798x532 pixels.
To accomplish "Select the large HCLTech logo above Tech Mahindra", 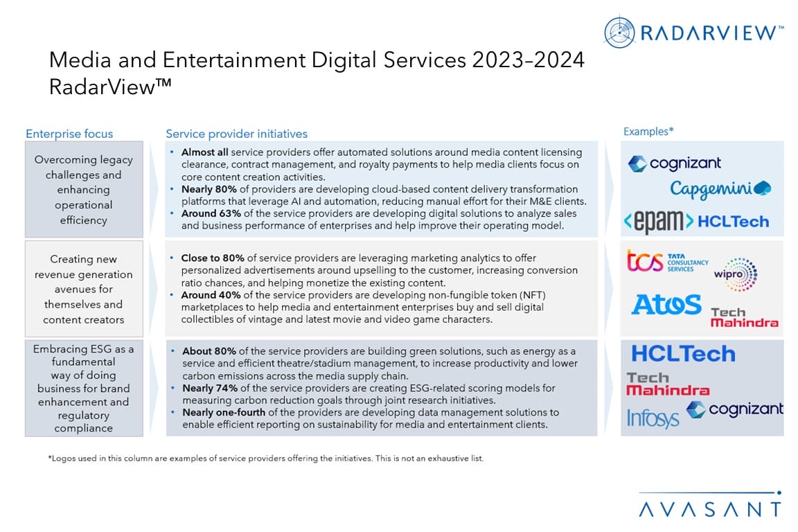I will click(x=683, y=354).
